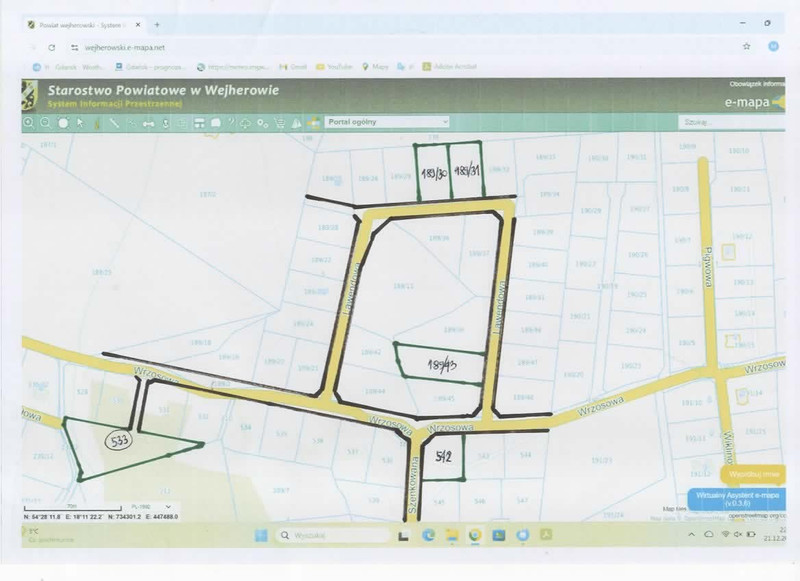Click the Windows taskbar search box
This screenshot has width=800, height=581.
point(330,536)
